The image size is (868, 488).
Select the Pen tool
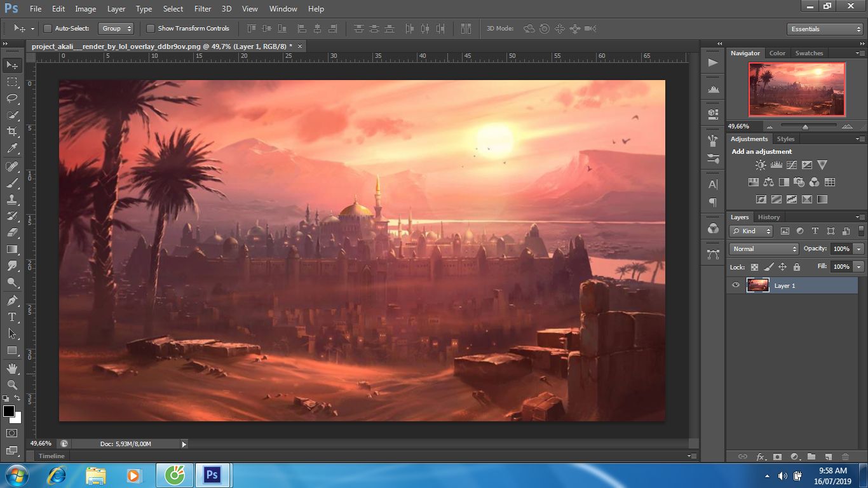point(12,300)
